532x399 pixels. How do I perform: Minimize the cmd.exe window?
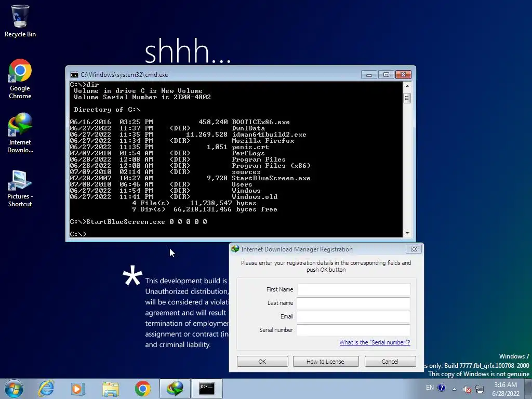click(369, 75)
